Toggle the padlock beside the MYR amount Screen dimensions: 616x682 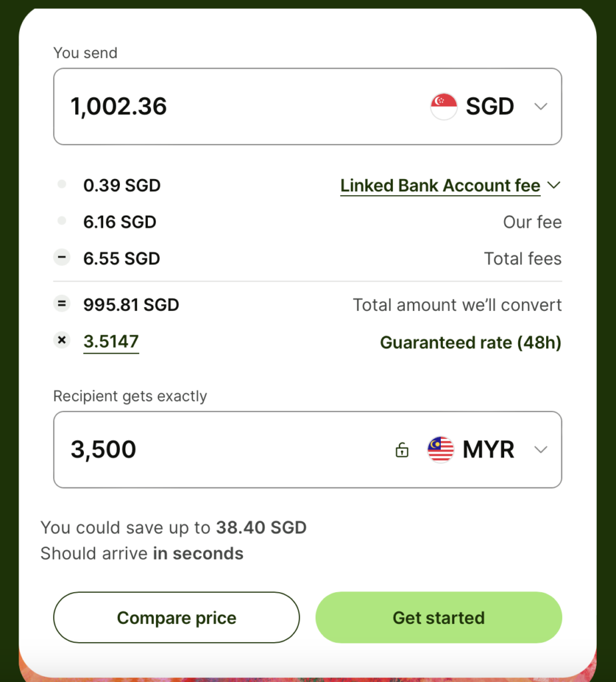click(x=402, y=450)
